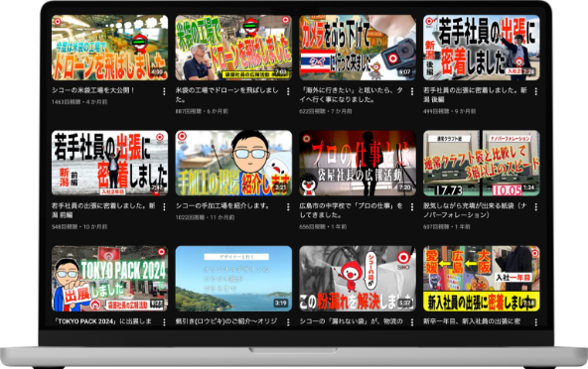Open the 若手社員の出張に密着 新潟 前編 thumbnail
Screen dimensions: 588x369
pos(109,163)
